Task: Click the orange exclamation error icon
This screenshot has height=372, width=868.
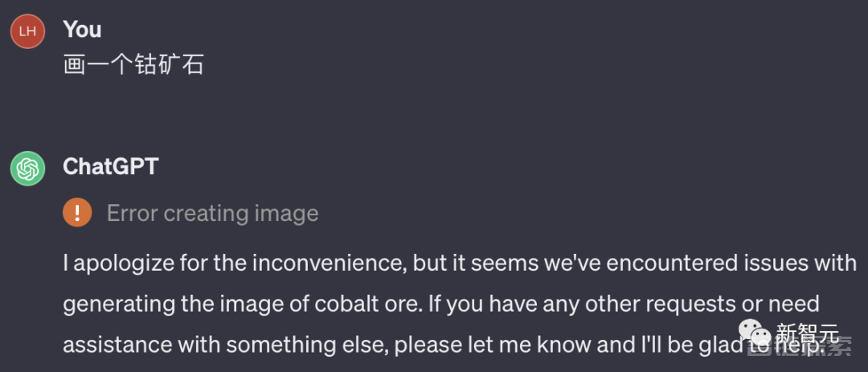Action: pos(77,213)
